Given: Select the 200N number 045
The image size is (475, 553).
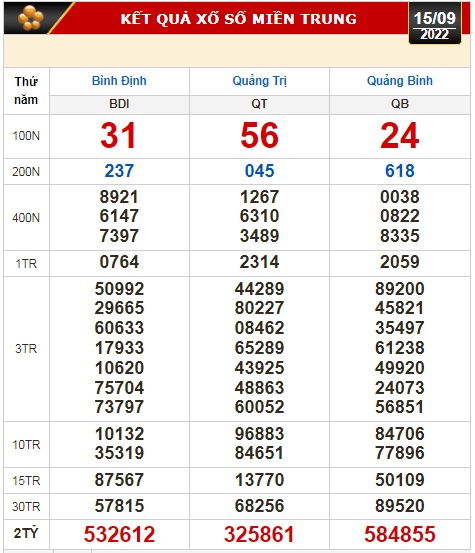Looking at the screenshot, I should click(259, 171).
